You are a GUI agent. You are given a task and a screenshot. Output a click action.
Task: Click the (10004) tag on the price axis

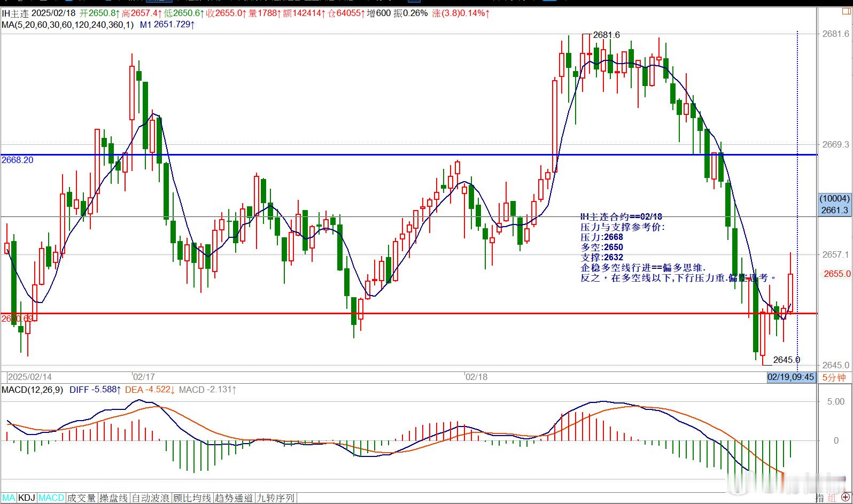pos(835,199)
